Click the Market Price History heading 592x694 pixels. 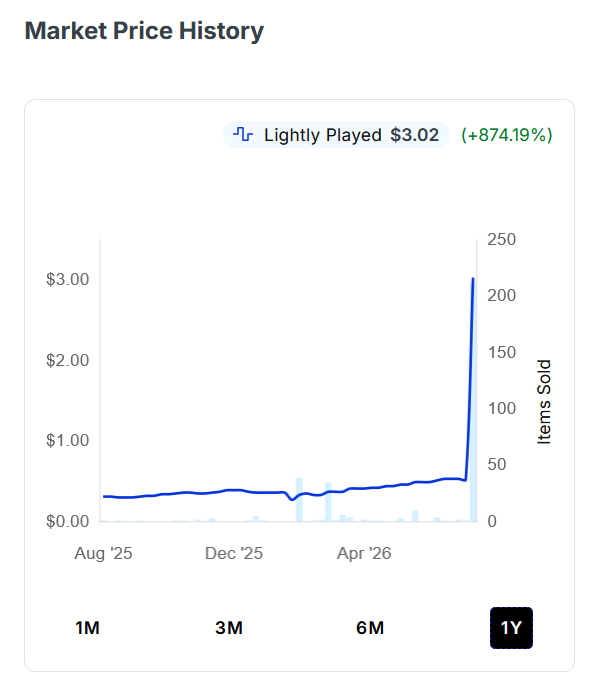click(x=144, y=31)
